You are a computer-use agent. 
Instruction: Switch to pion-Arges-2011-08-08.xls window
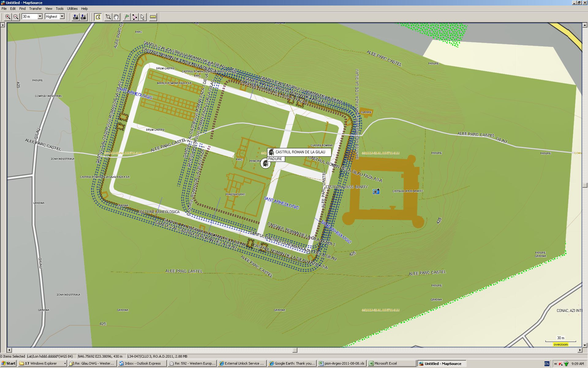[x=341, y=363]
